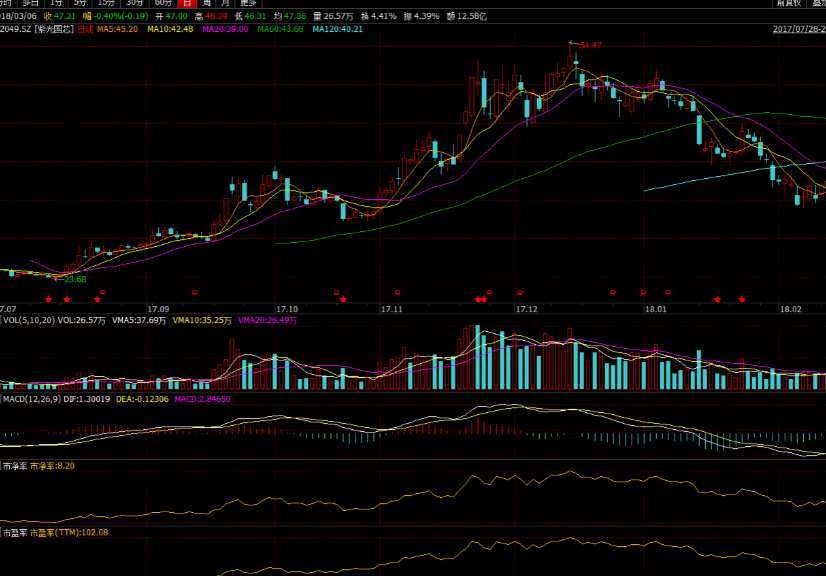Viewport: 826px width, 576px height.
Task: Open the 更多 periods dropdown
Action: point(248,4)
